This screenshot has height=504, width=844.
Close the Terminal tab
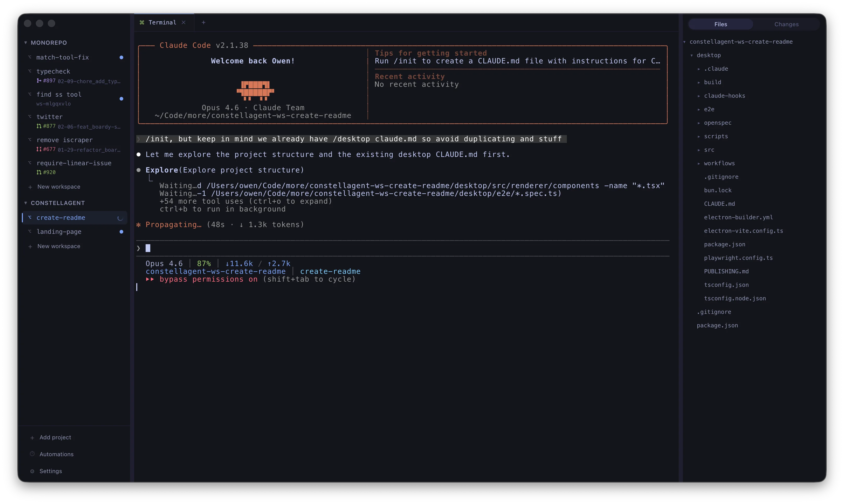click(184, 22)
